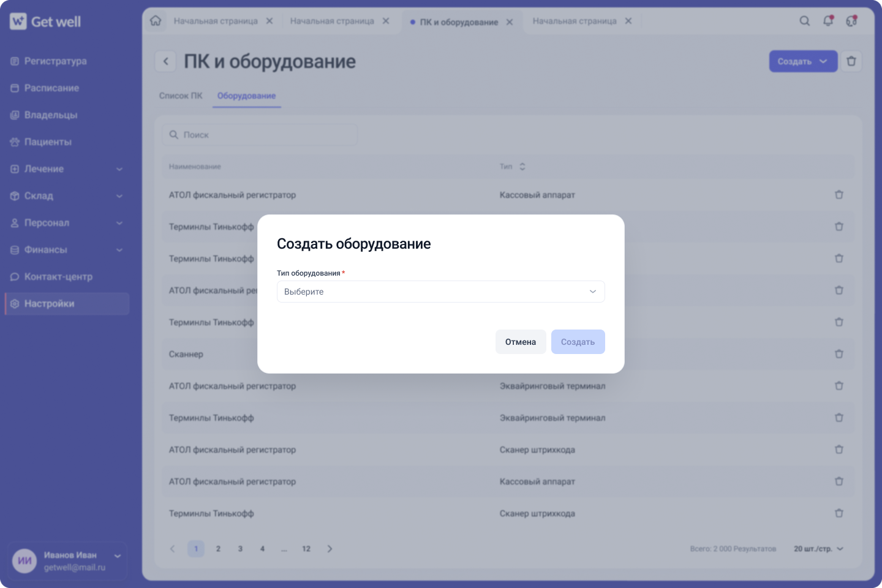Go to page 2 in pagination
This screenshot has width=882, height=588.
point(218,549)
